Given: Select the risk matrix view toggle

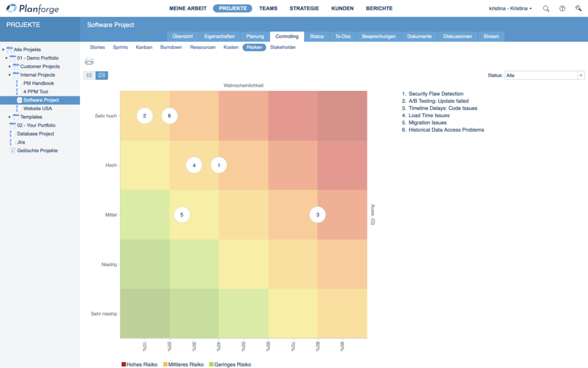Looking at the screenshot, I should pos(102,75).
